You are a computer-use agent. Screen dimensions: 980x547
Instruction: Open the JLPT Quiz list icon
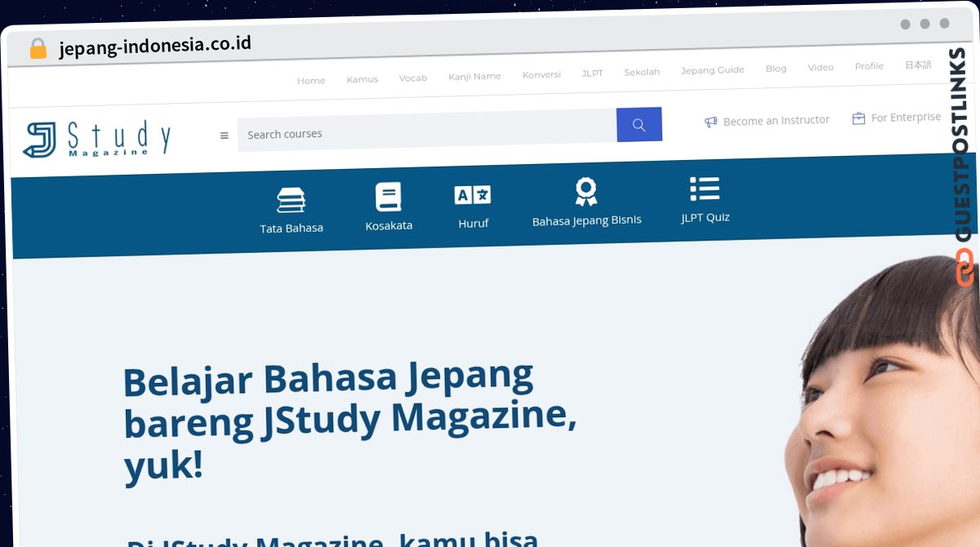pos(704,189)
